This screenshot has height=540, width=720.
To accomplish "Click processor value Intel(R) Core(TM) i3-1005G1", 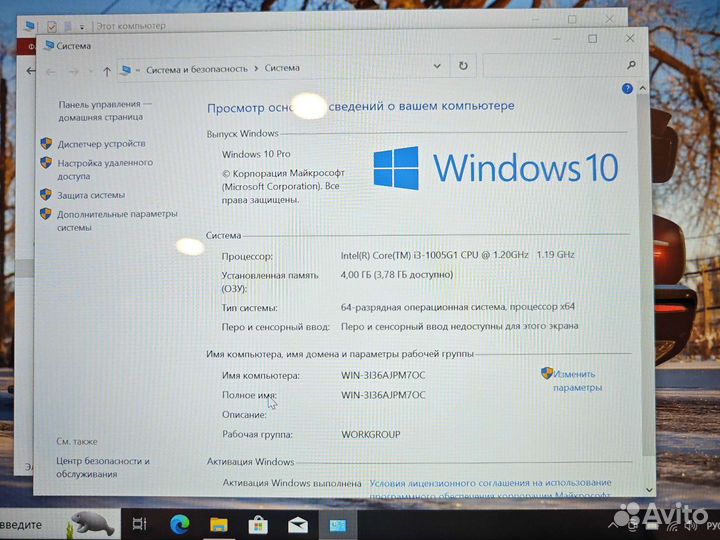I will coord(457,255).
